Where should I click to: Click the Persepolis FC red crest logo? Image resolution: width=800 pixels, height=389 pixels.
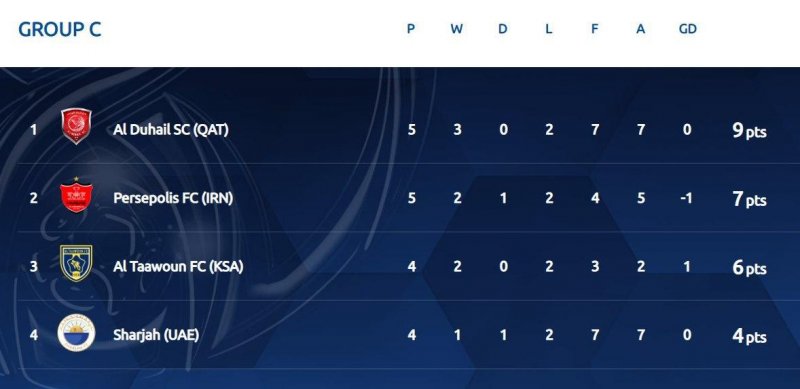click(x=76, y=195)
